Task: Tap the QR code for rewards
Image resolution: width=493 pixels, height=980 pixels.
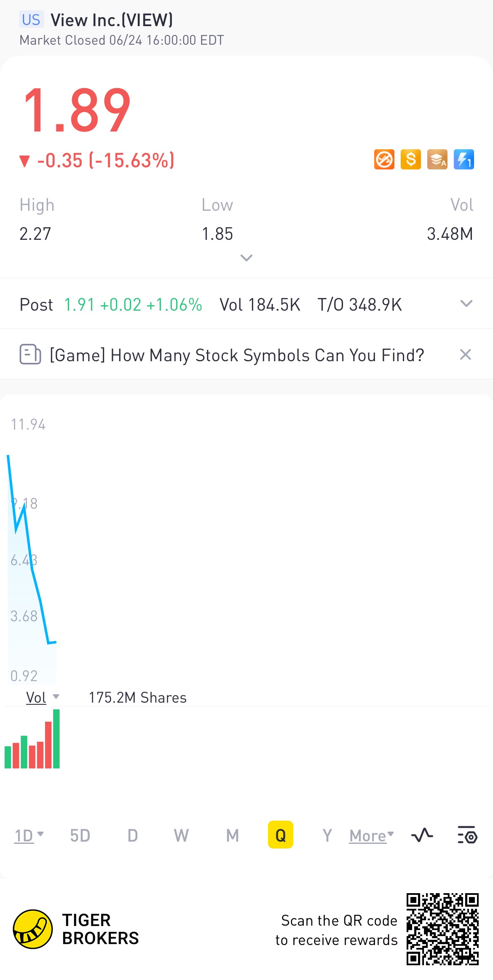Action: (x=442, y=929)
